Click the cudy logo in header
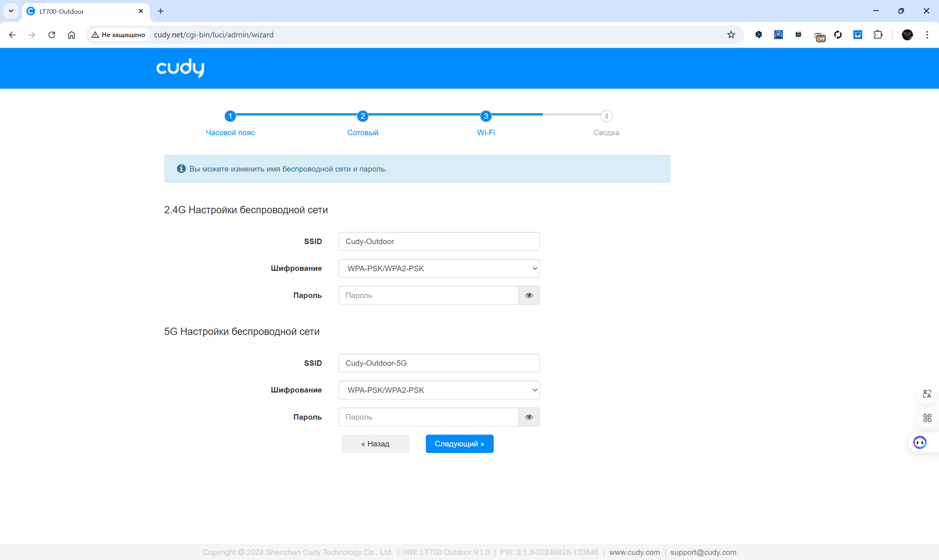 [180, 68]
